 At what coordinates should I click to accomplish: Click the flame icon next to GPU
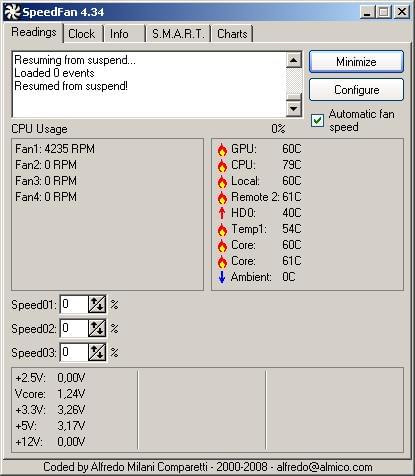tap(222, 150)
